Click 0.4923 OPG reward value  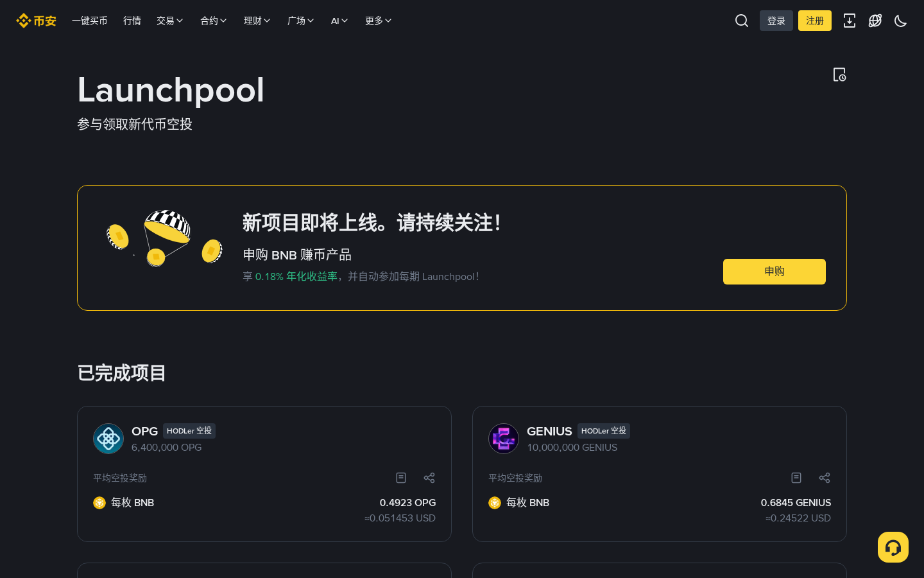[407, 503]
